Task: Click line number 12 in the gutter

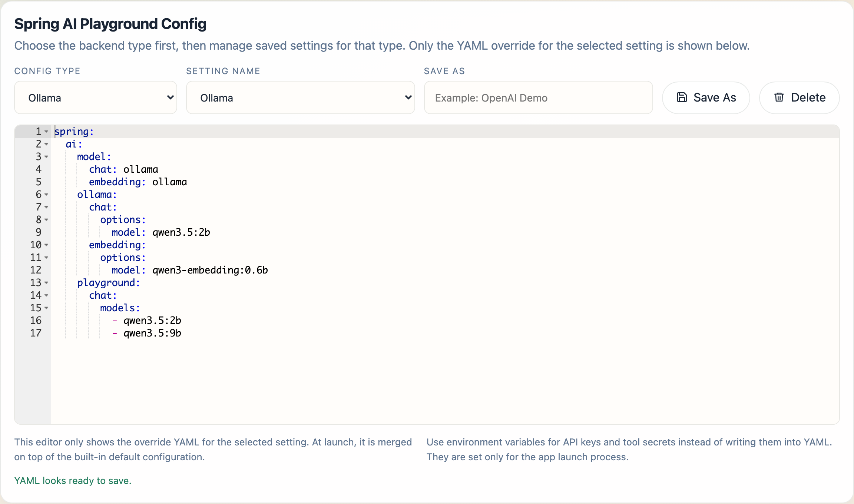Action: tap(36, 270)
